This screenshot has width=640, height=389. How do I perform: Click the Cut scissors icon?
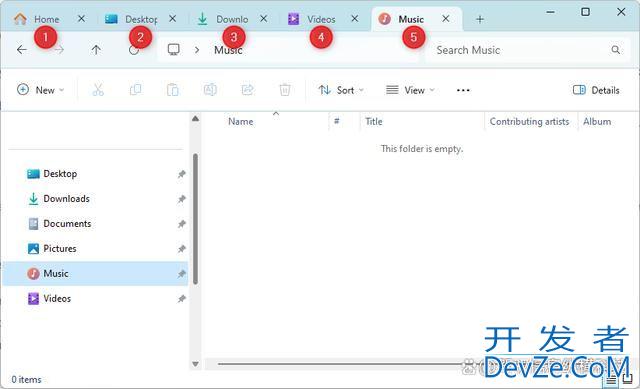click(x=98, y=90)
